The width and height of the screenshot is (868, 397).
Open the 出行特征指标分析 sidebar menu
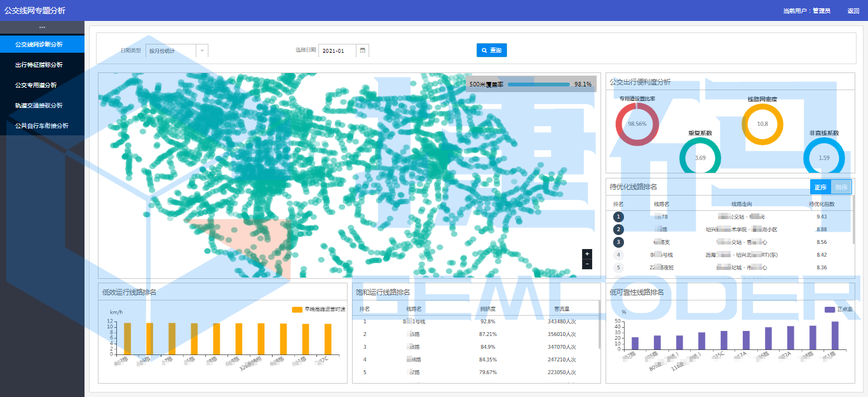(39, 65)
